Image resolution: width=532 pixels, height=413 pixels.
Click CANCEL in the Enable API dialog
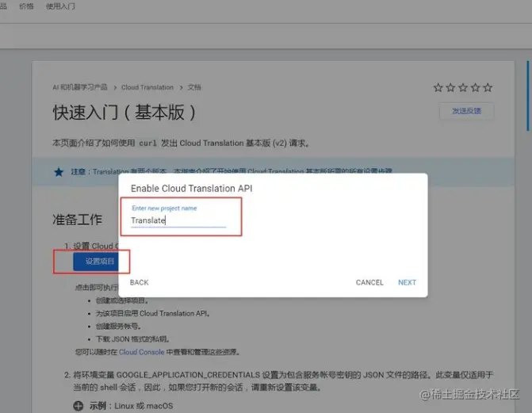[x=369, y=282]
